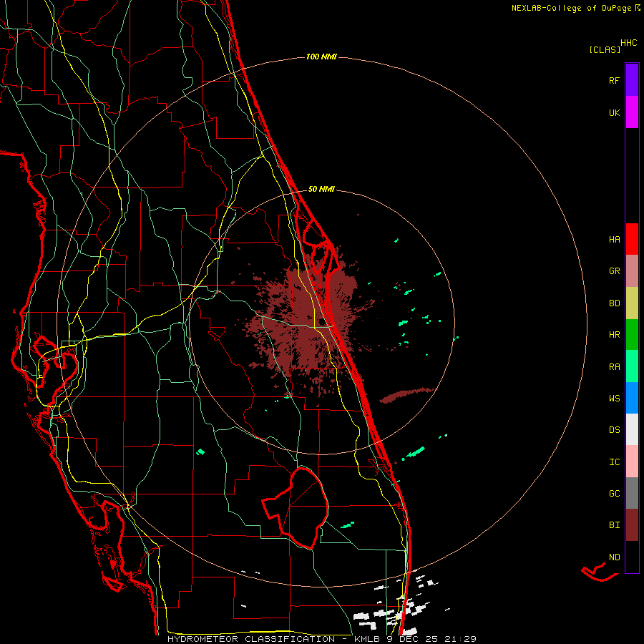Click the RF legend label

tap(614, 80)
